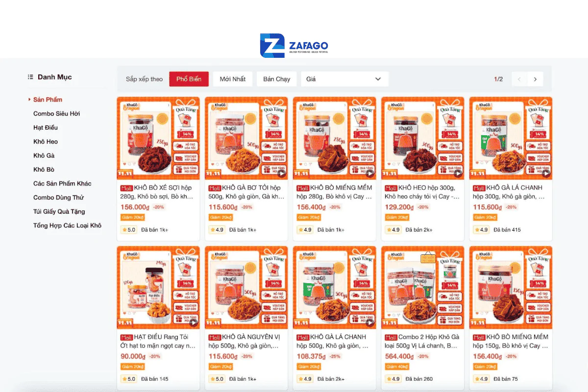Open Khô Gà Lá Chanh hộp 300g thumbnail

coord(511,138)
